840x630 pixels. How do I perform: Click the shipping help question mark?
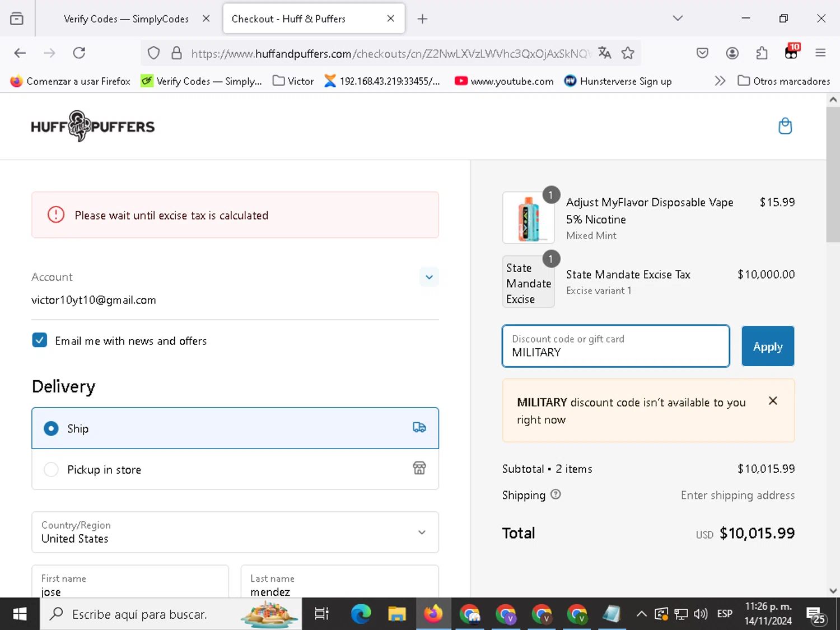click(x=556, y=494)
